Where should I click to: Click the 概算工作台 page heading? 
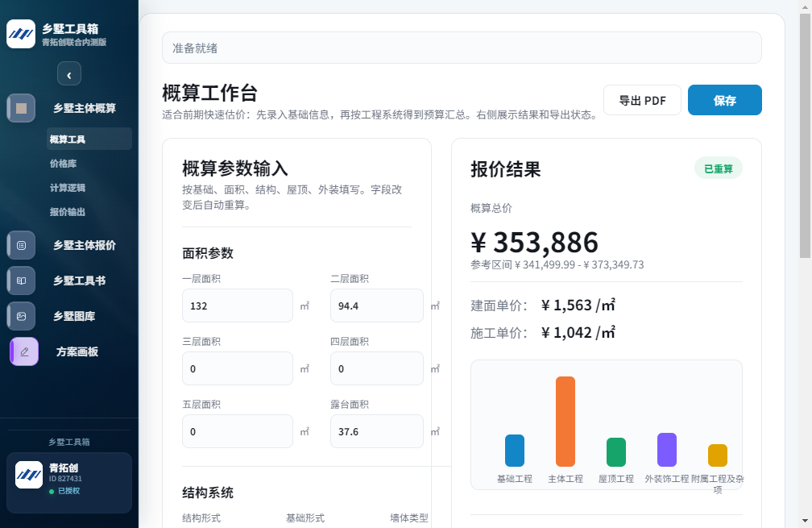pos(209,94)
